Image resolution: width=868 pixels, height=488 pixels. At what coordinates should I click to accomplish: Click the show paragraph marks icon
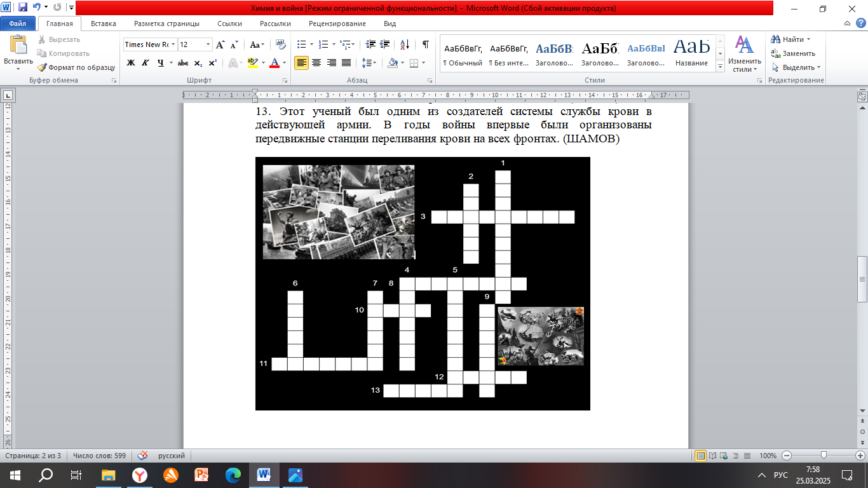[425, 44]
